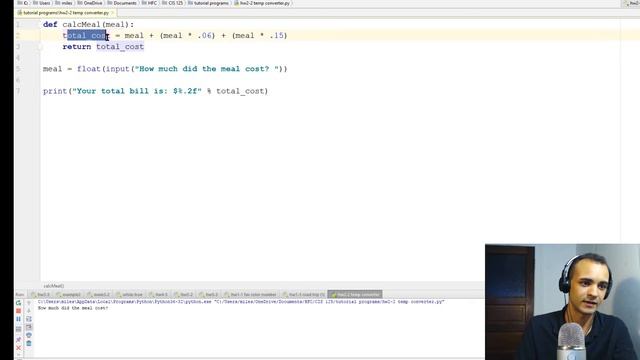Open the 'tutorial programs' breadcrumb folder
640x360 pixels.
209,3
